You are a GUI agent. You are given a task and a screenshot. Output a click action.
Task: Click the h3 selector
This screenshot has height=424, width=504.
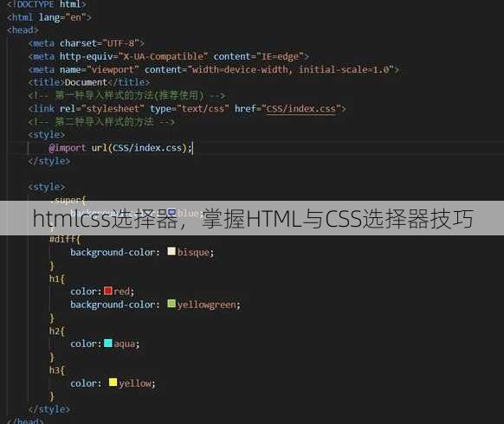[x=55, y=370]
